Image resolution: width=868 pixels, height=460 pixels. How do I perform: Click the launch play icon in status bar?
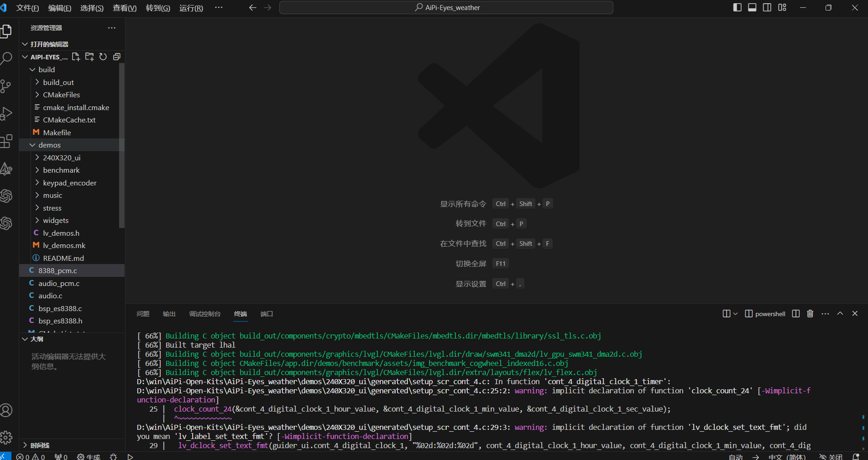click(x=130, y=456)
